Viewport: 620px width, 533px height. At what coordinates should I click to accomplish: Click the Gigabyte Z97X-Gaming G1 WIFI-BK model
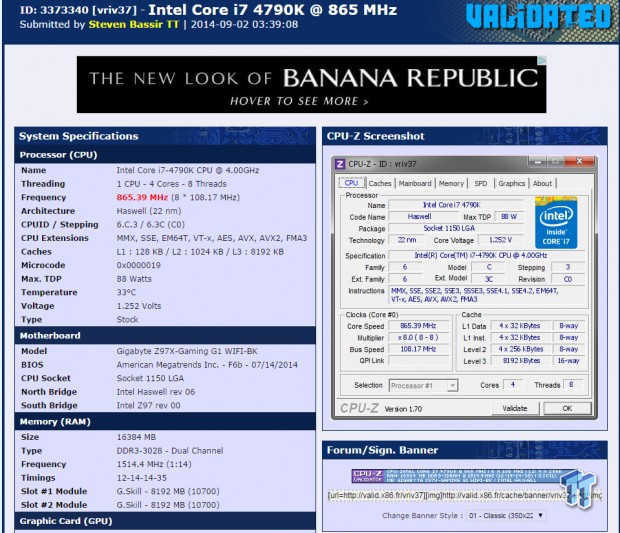click(x=187, y=351)
